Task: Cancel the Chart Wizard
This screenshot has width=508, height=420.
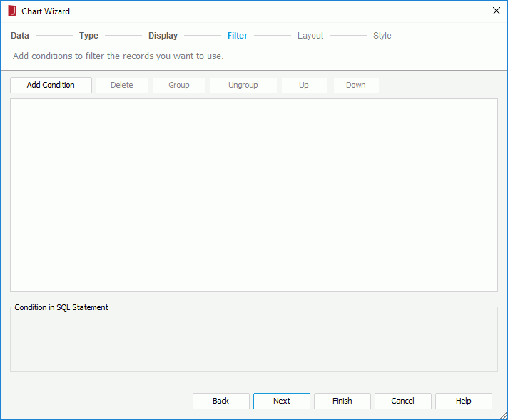Action: (x=402, y=401)
